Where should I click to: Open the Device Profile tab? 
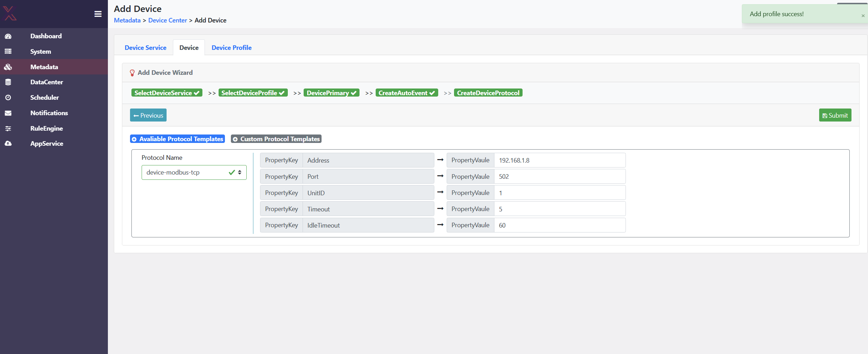[231, 47]
